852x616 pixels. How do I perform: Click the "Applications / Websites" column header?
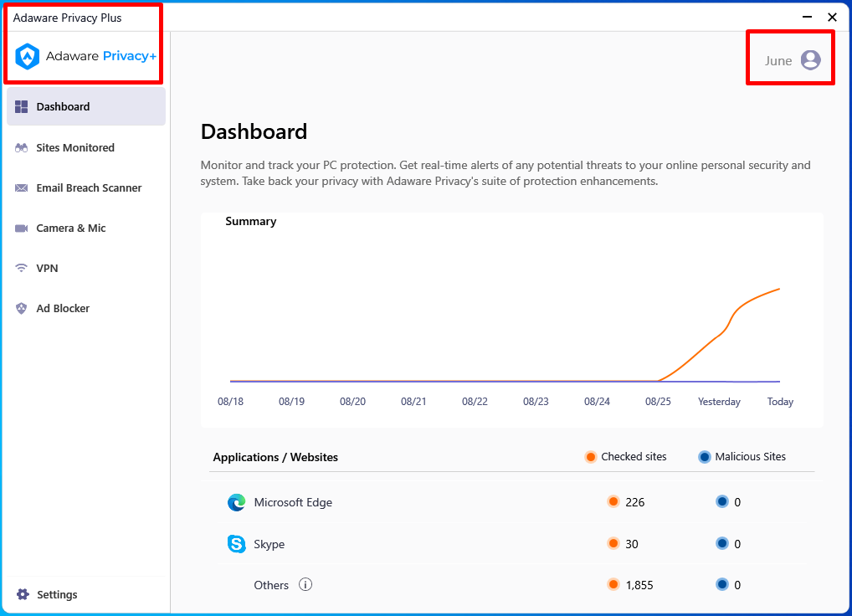275,457
